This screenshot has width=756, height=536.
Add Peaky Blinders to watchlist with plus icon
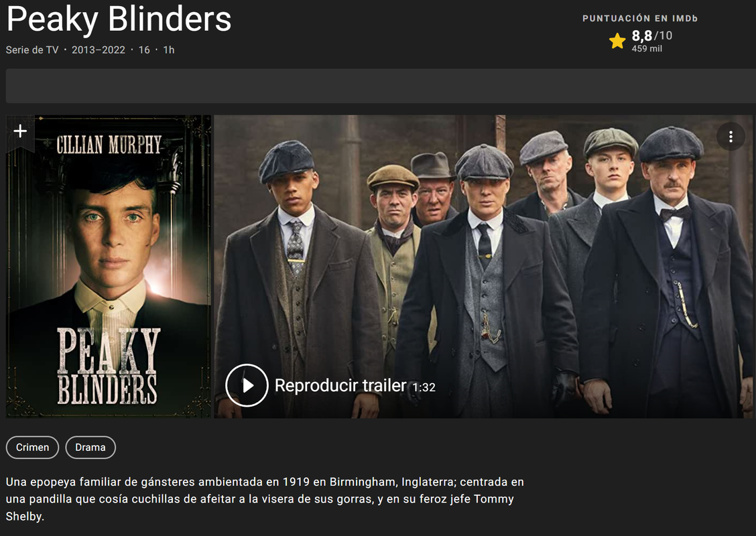20,131
